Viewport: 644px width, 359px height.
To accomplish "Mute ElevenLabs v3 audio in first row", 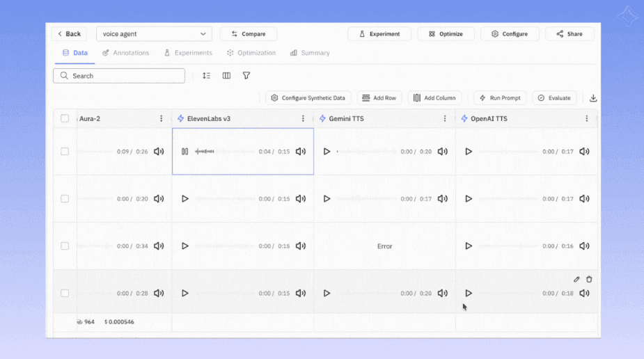I will point(301,152).
